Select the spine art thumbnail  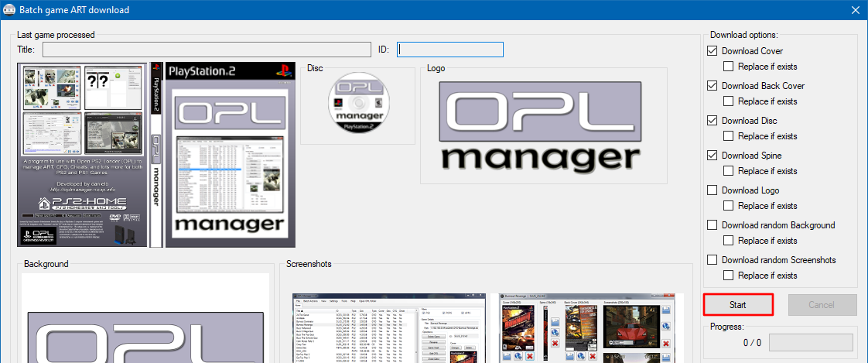coord(157,155)
